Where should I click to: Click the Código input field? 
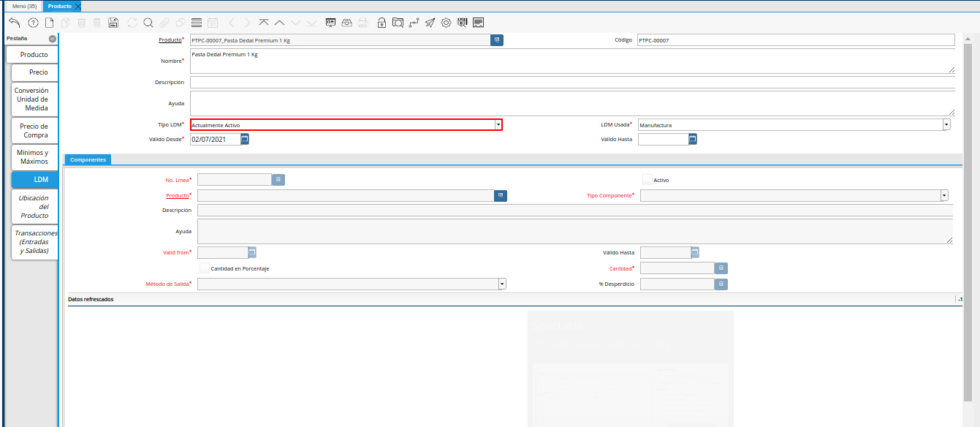(x=796, y=40)
